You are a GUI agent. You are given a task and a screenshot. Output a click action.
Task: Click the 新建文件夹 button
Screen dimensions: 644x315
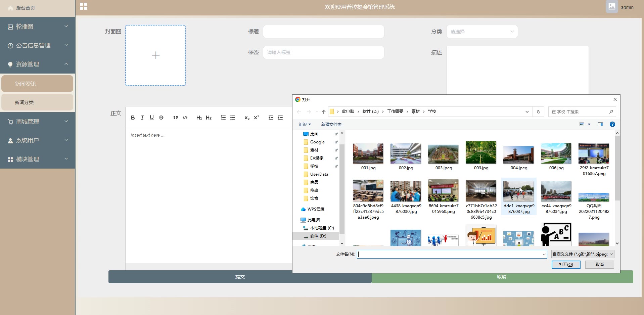coord(331,125)
